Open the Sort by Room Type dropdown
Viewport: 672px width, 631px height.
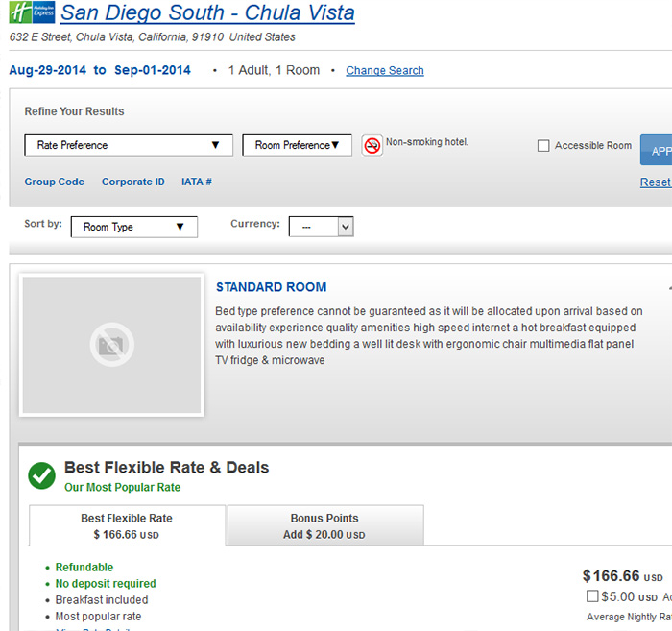click(134, 227)
